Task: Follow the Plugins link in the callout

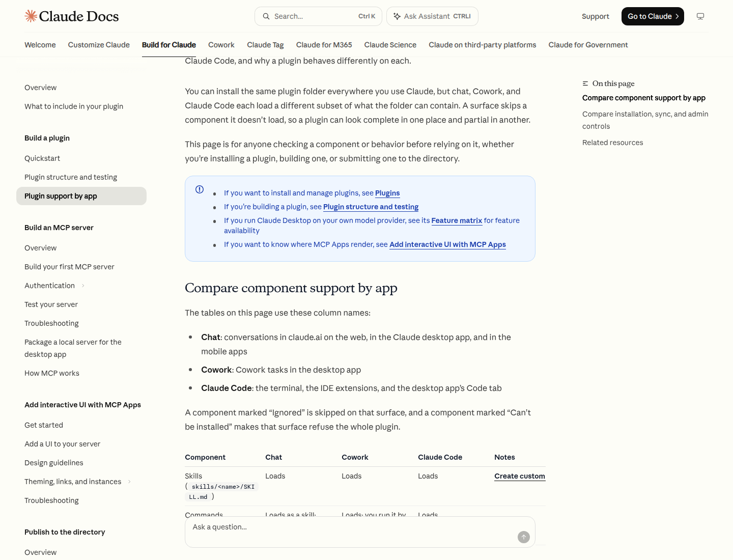Action: (387, 193)
